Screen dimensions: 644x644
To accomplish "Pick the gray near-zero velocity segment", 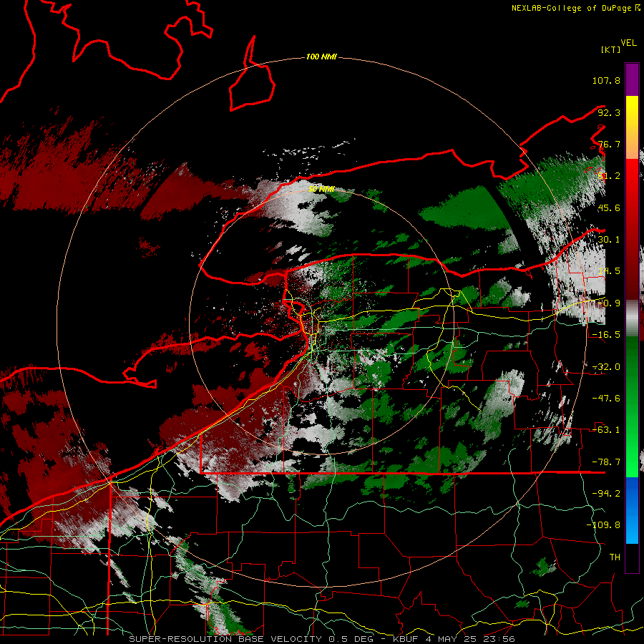I will pos(632,318).
